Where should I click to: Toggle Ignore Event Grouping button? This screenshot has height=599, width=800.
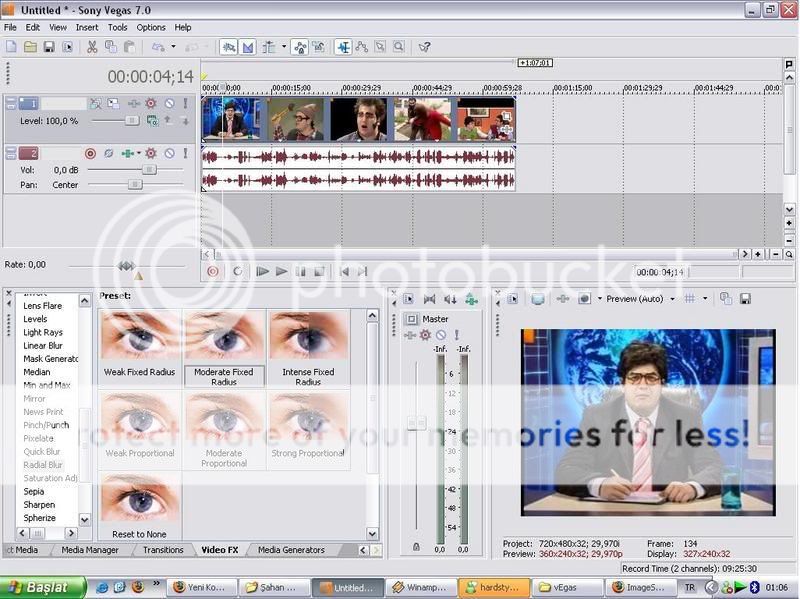(319, 47)
